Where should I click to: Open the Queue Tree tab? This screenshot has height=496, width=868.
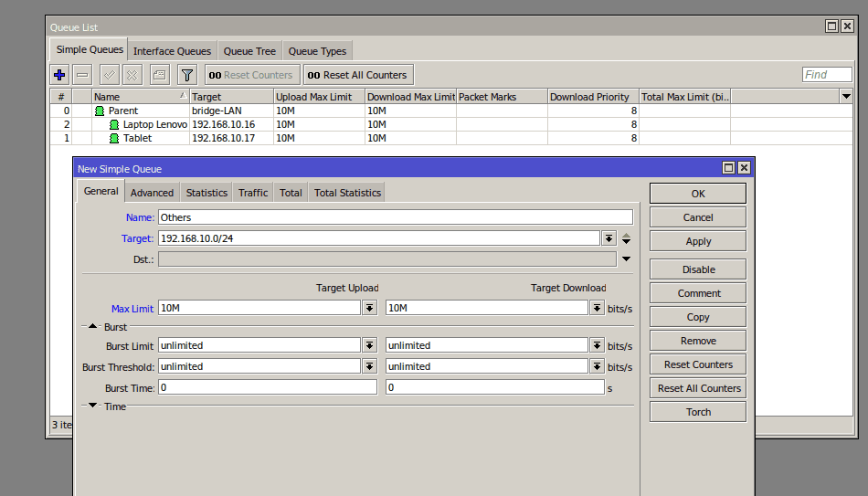tap(249, 51)
